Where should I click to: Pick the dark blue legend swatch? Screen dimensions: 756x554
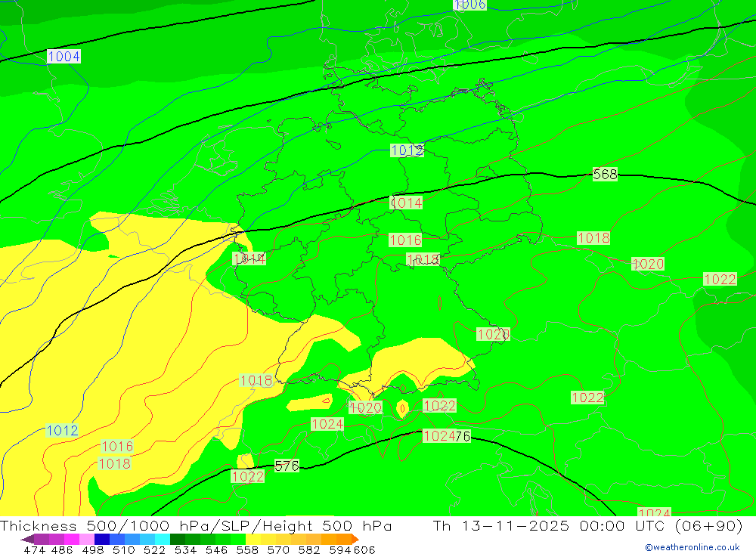click(x=102, y=539)
